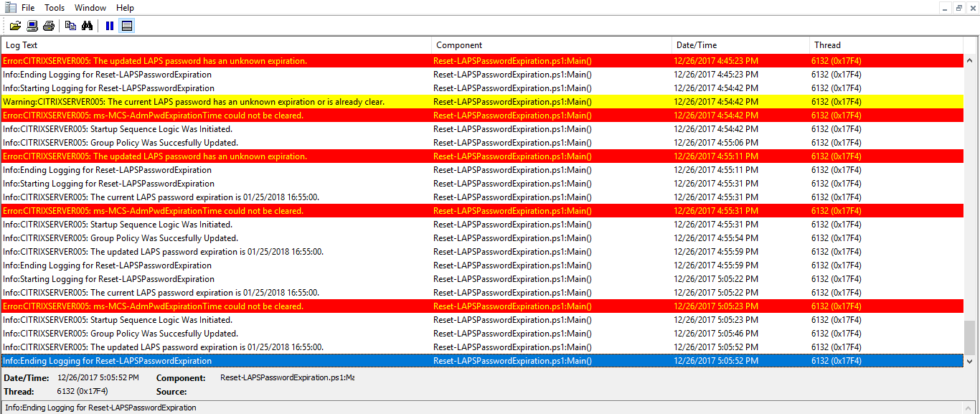Click the Open on Server computer icon
Screen dimensions: 980x414
pos(32,26)
